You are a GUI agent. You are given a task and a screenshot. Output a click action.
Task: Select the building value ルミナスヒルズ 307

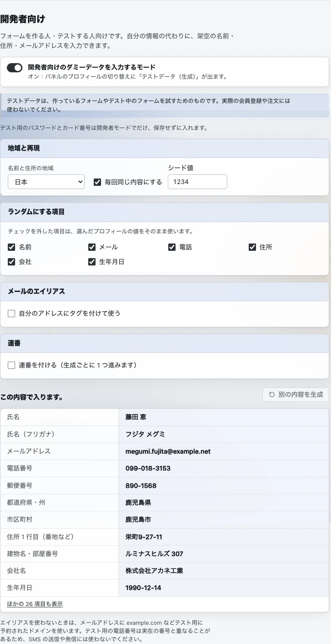(x=154, y=554)
